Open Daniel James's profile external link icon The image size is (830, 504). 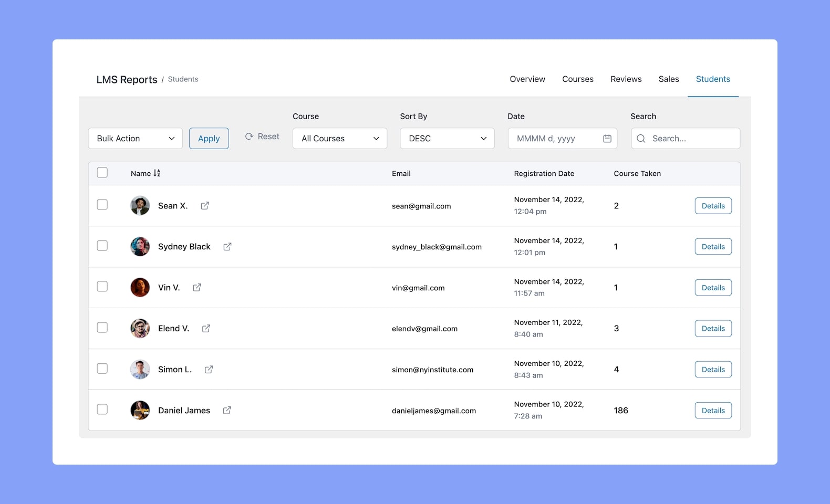click(x=227, y=411)
